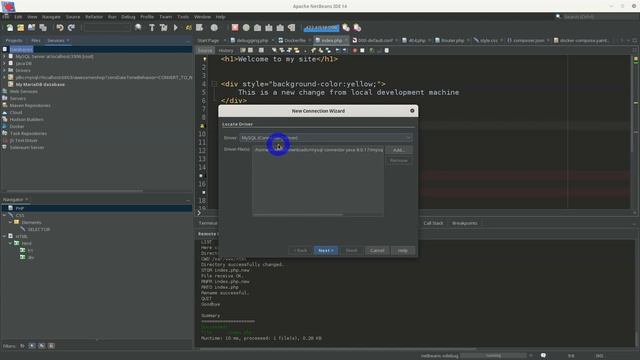Click the Cloud node icon

pos(5,112)
